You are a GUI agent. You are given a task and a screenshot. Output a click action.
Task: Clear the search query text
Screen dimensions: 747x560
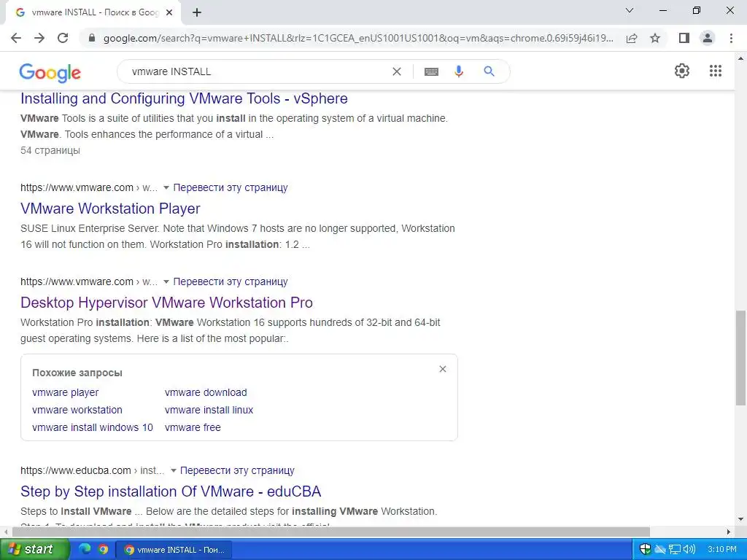pyautogui.click(x=396, y=71)
